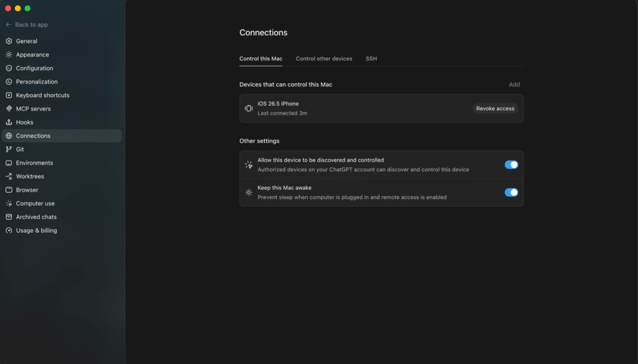Click the Connections globe icon
Viewport: 638px width, 364px height.
tap(9, 136)
